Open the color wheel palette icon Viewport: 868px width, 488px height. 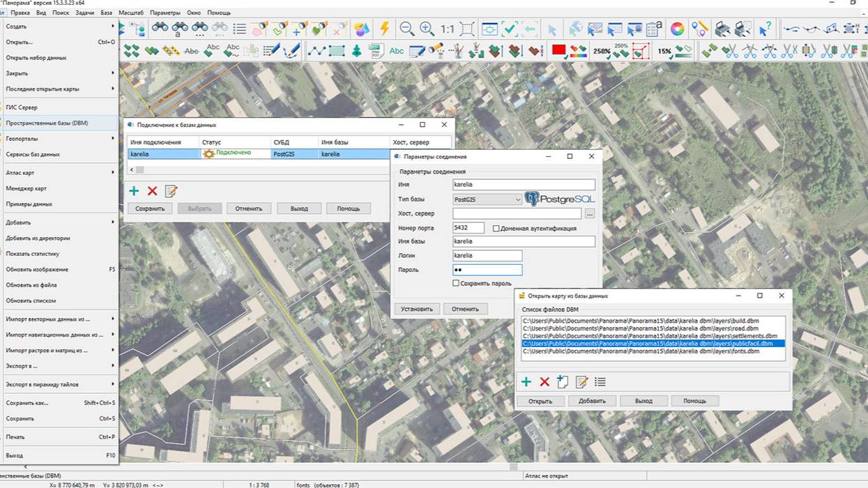676,29
